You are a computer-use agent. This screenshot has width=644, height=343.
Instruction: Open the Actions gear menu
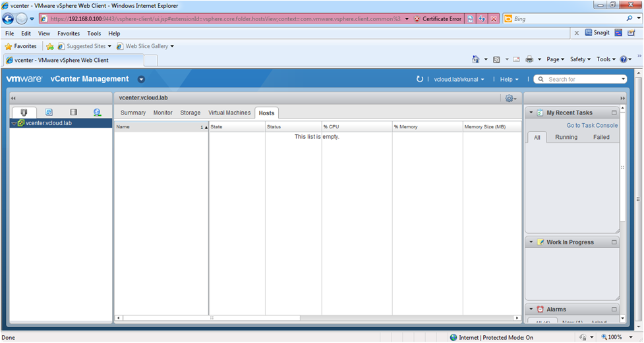pos(511,99)
